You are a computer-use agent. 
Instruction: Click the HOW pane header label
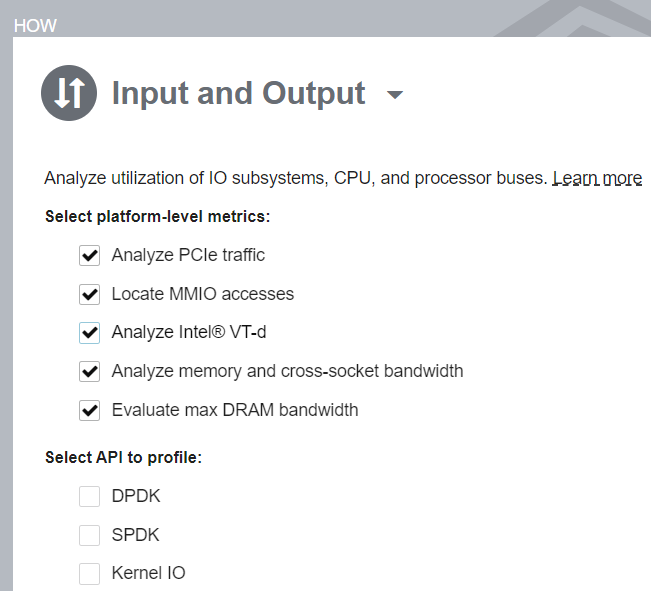(35, 26)
